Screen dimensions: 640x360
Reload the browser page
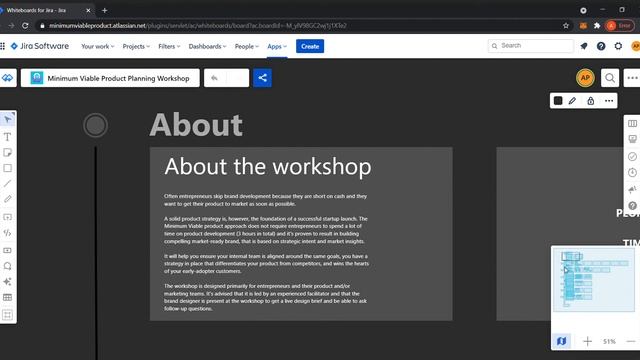coord(25,26)
